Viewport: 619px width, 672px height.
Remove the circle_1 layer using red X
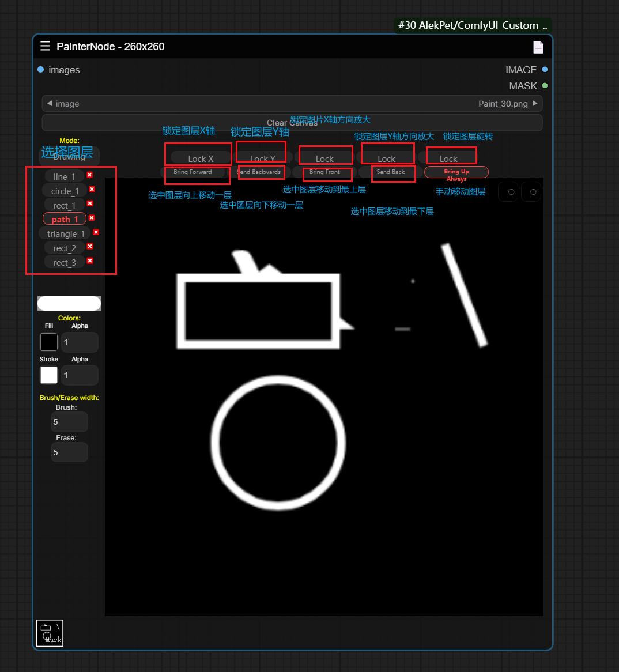click(92, 190)
